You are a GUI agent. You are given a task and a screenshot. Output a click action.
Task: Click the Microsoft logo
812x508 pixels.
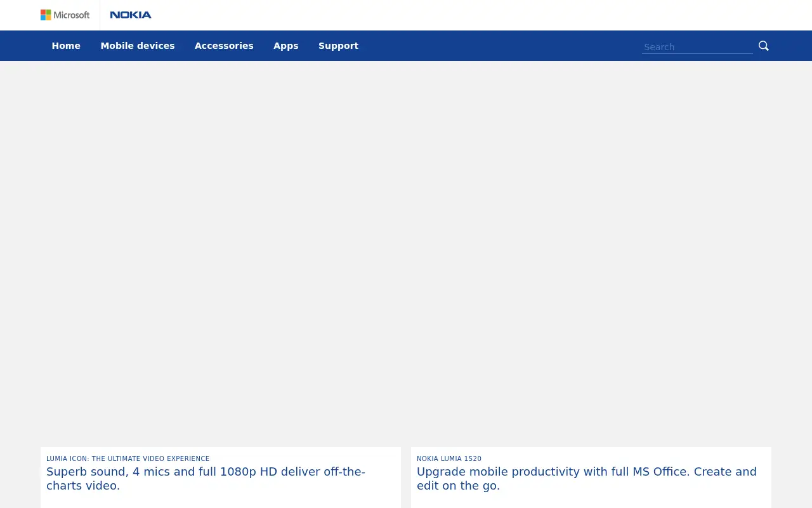tap(65, 15)
